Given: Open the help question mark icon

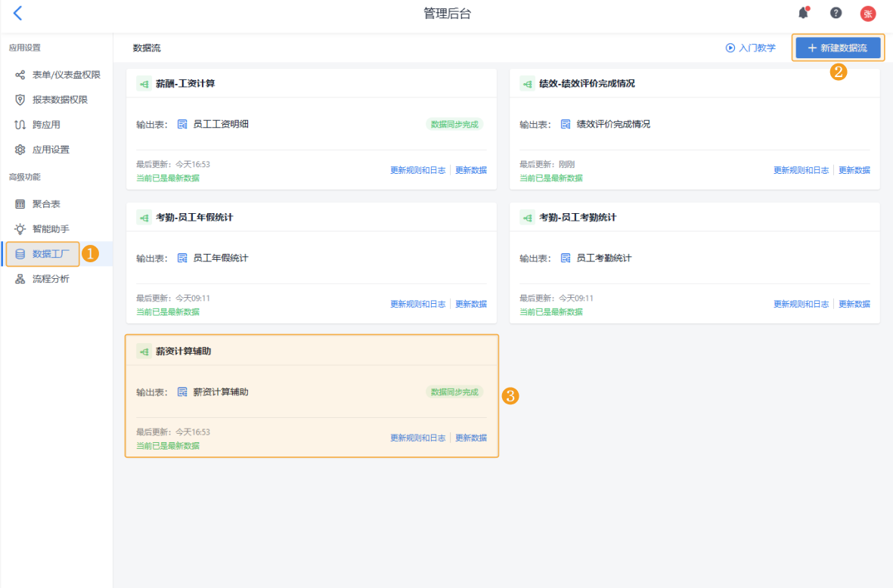Looking at the screenshot, I should click(836, 13).
